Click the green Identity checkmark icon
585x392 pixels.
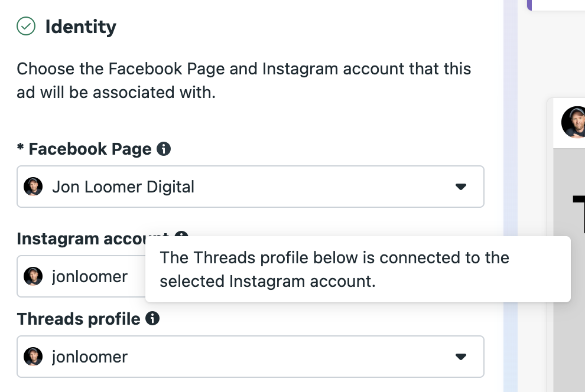click(x=26, y=26)
